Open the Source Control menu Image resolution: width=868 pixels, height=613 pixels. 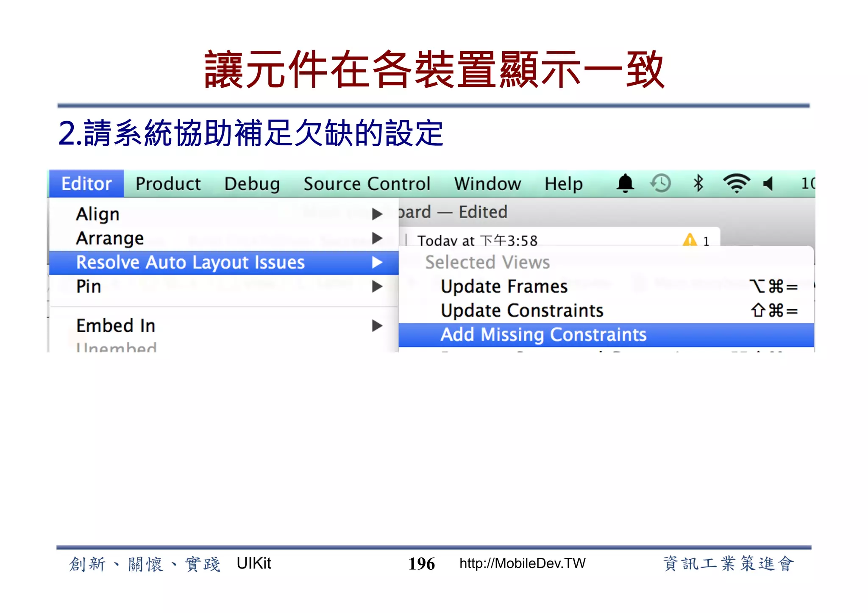pyautogui.click(x=367, y=183)
